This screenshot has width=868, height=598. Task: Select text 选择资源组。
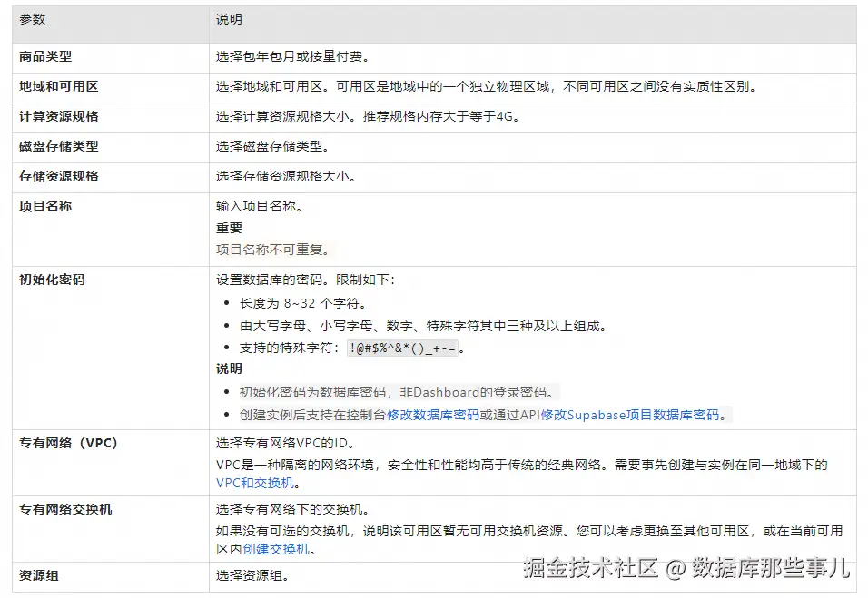point(252,575)
